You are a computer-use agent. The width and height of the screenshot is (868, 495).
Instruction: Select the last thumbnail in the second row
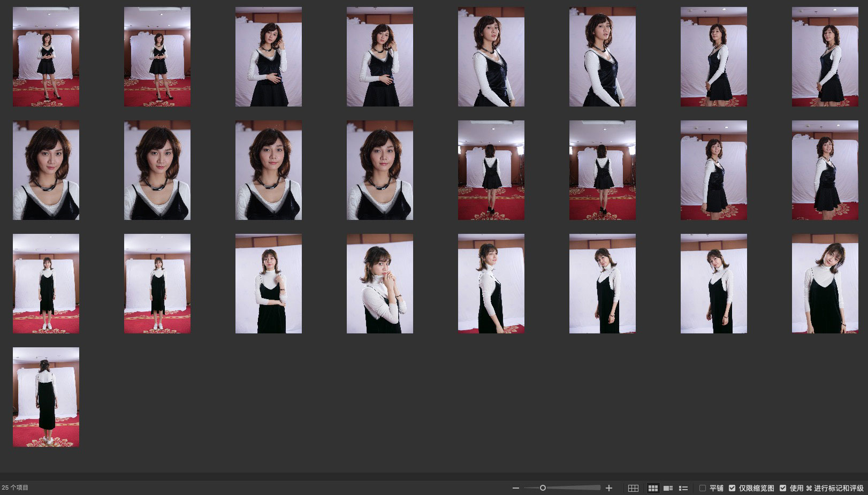pyautogui.click(x=825, y=170)
